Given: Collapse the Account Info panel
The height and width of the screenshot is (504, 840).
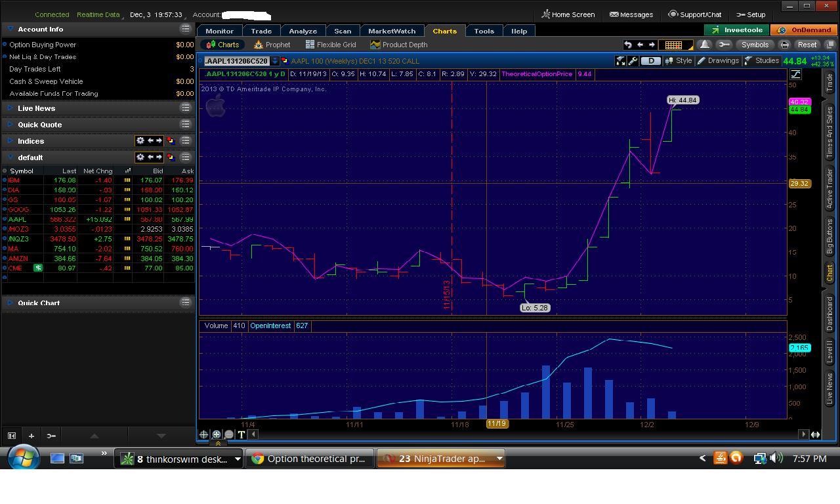Looking at the screenshot, I should 10,30.
